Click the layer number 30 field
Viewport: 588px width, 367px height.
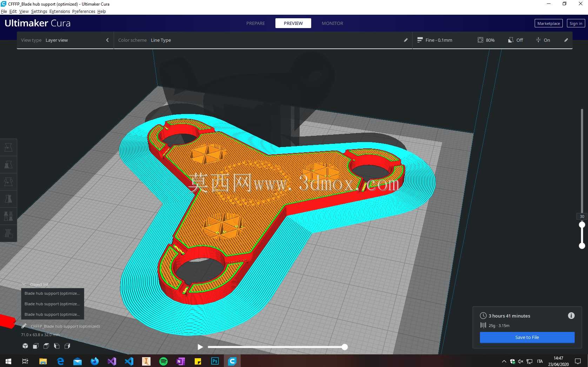point(582,216)
